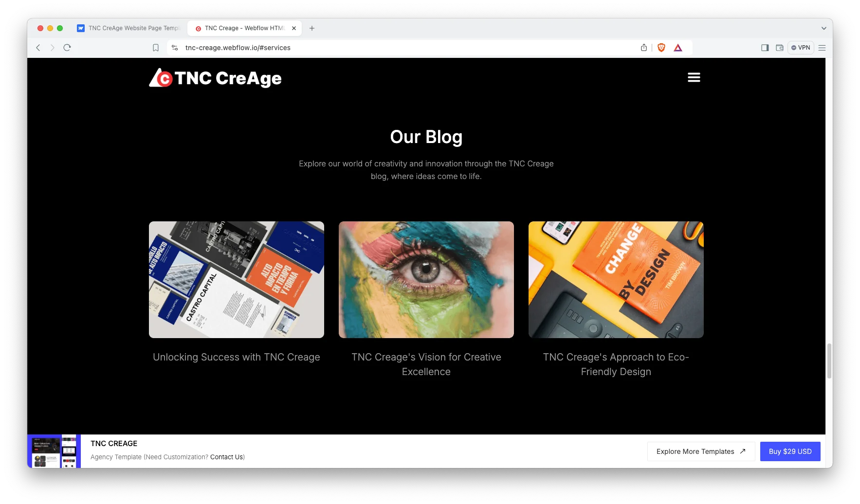Switch to TNC CreAge Website Page Template tab

click(128, 28)
